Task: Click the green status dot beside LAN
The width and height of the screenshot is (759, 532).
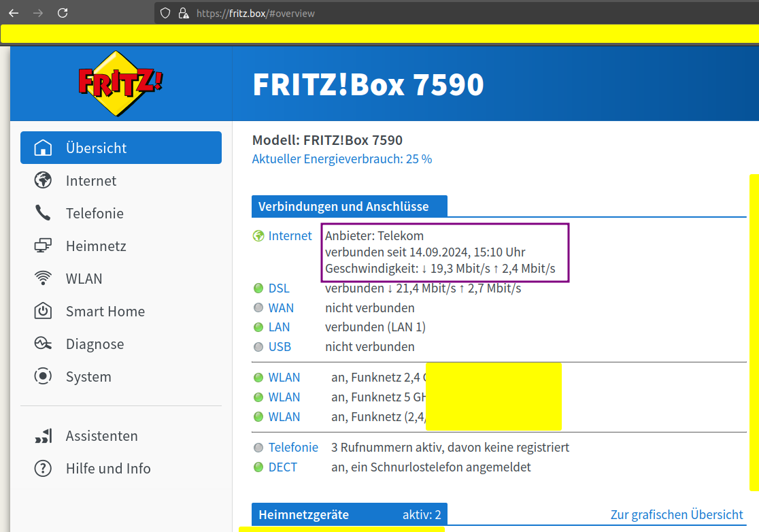Action: [x=258, y=327]
